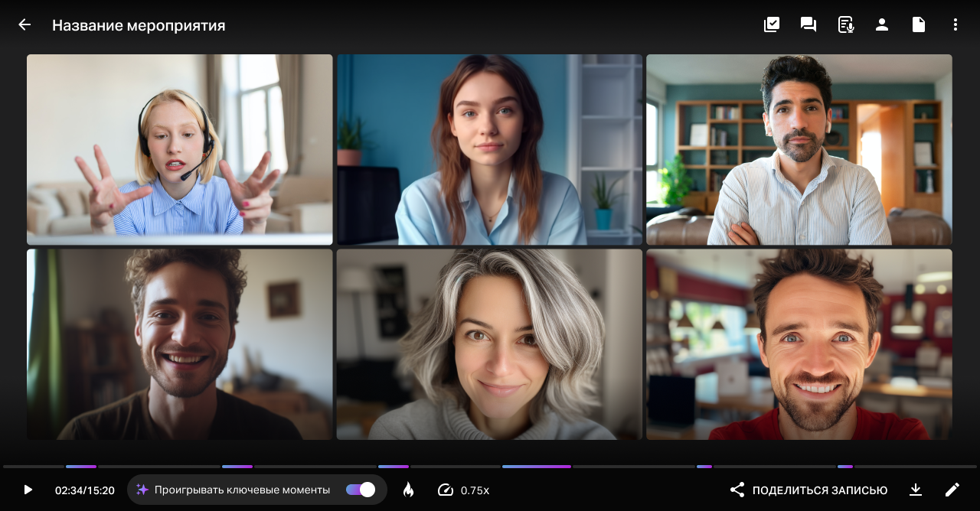Select the man in red sweater video
This screenshot has width=980, height=511.
click(799, 344)
